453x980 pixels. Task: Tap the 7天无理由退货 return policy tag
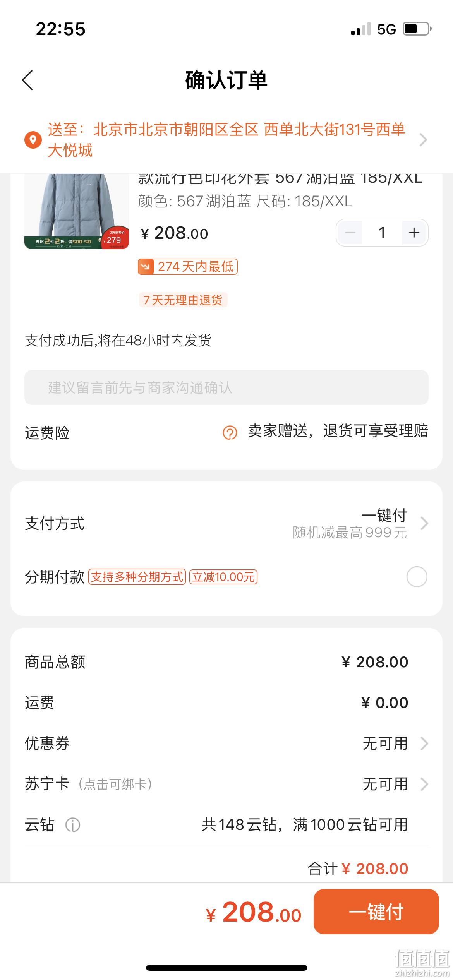(x=183, y=300)
